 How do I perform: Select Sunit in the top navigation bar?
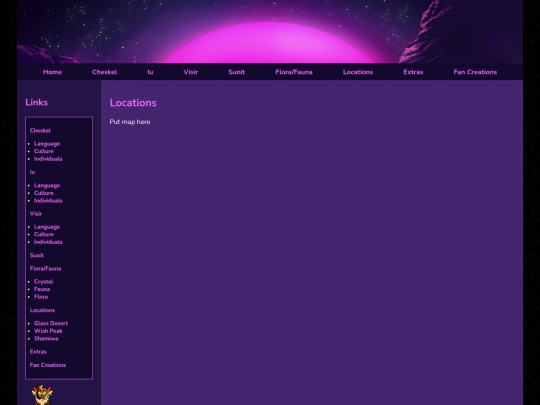(x=237, y=72)
